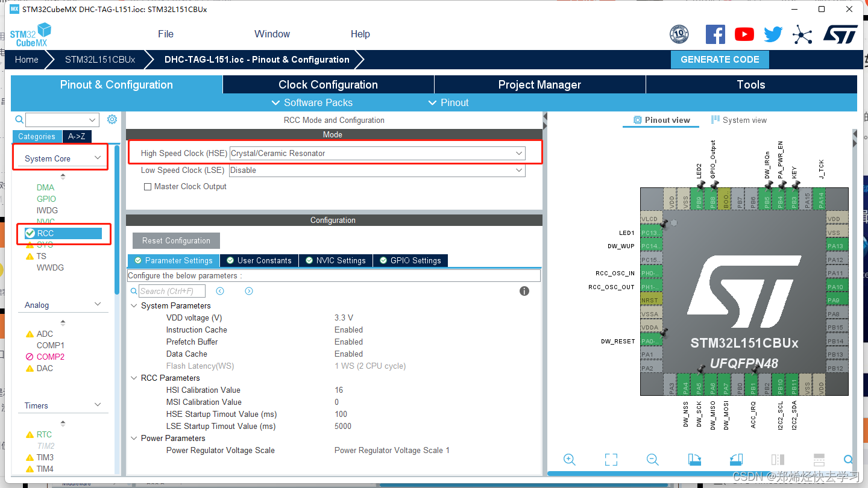Collapse the Analog category
This screenshot has height=488, width=868.
[98, 305]
